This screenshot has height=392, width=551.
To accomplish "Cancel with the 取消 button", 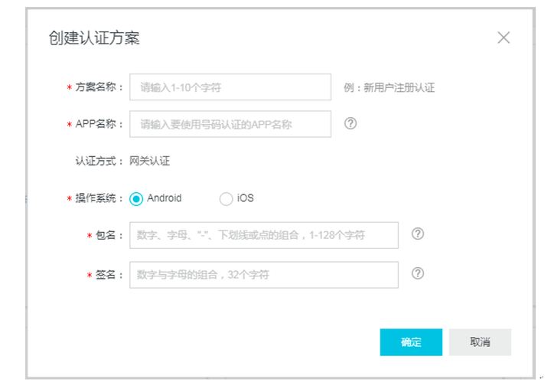I will 480,342.
